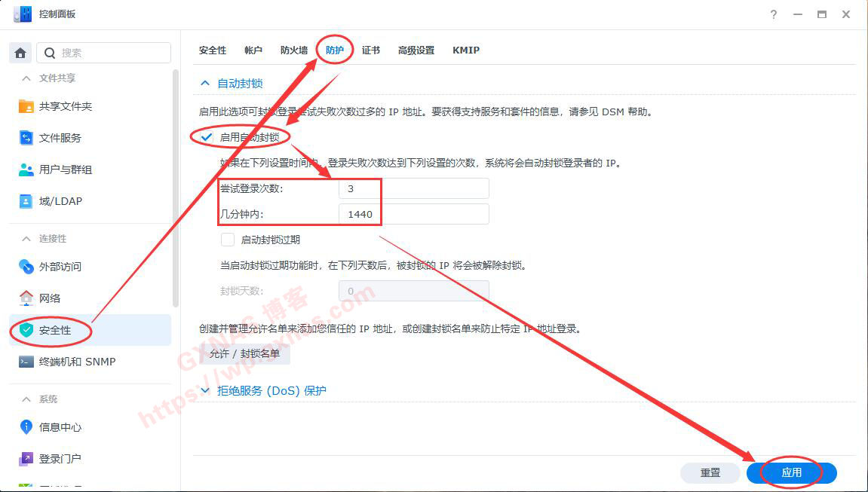Switch to the Firewall (防火墙) tab

pyautogui.click(x=293, y=50)
